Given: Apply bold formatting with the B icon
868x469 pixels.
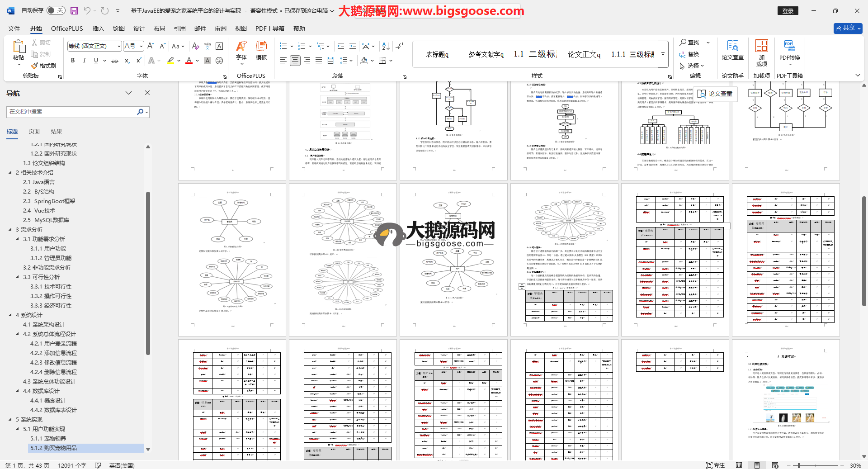Looking at the screenshot, I should (73, 61).
